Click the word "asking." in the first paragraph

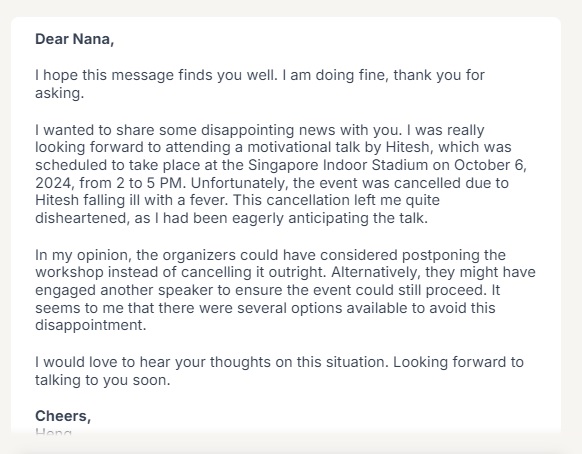[60, 93]
